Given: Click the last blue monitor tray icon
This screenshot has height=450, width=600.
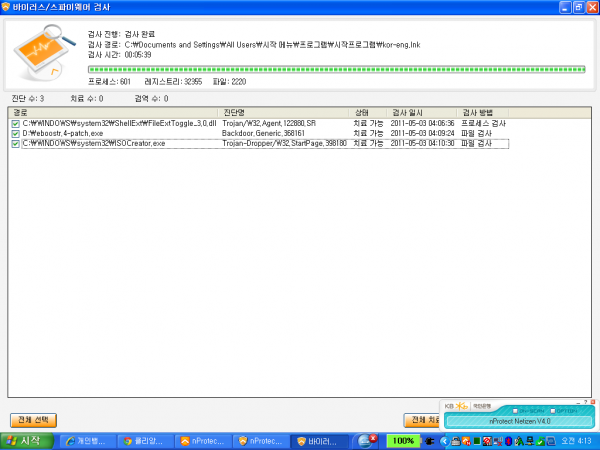Looking at the screenshot, I should [551, 441].
